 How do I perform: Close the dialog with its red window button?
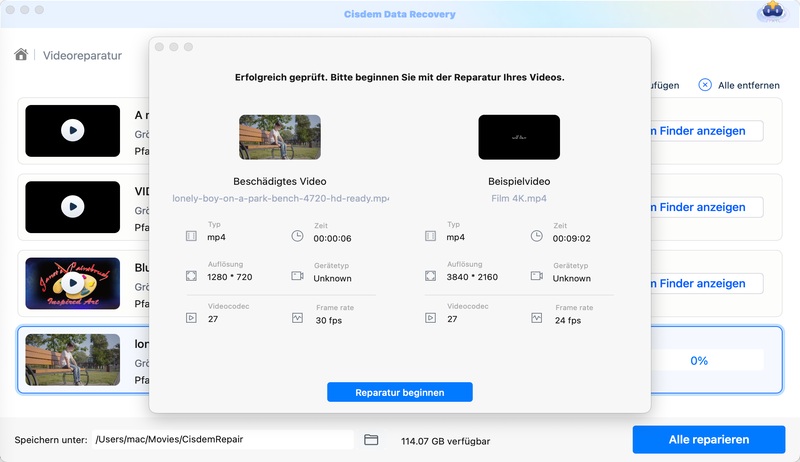(x=159, y=47)
